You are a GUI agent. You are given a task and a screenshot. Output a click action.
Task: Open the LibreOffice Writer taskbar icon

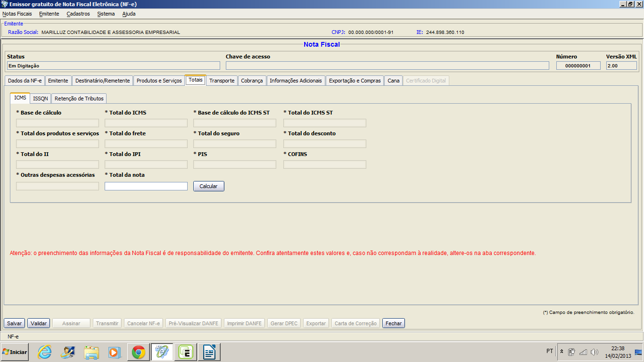[x=209, y=352]
